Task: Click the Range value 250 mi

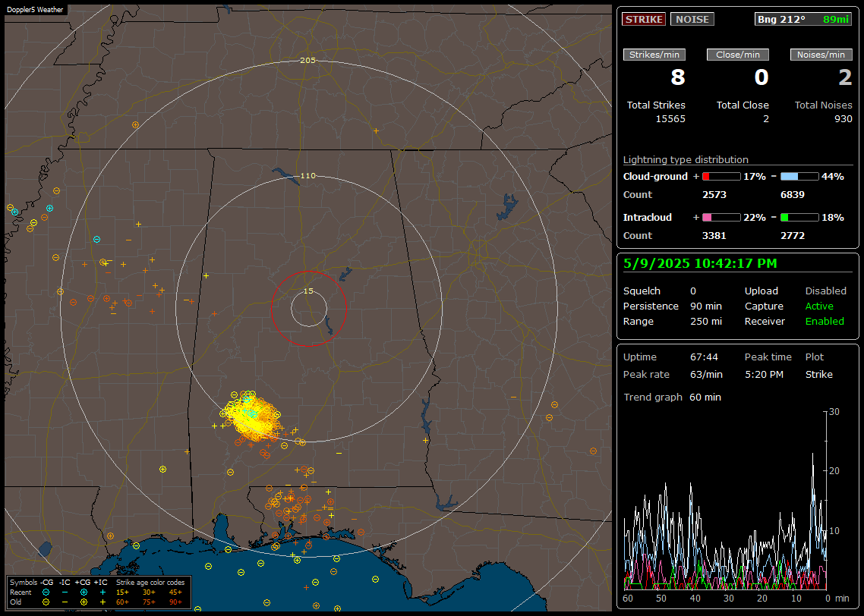Action: coord(706,322)
